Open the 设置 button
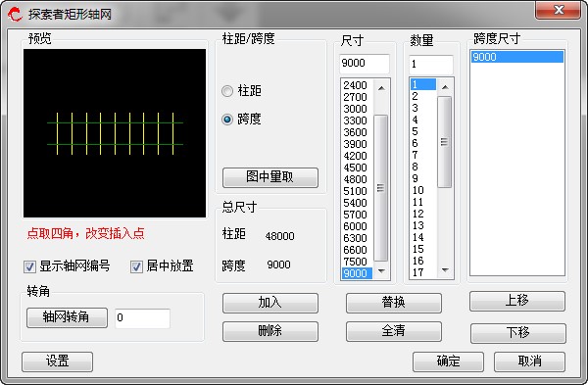 click(58, 361)
